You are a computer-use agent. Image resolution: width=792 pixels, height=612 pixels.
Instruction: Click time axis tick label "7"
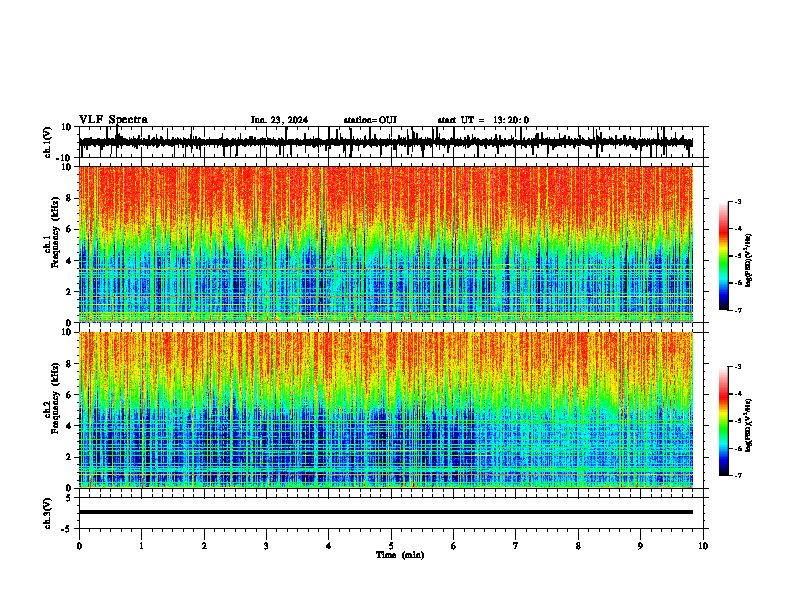(x=516, y=546)
